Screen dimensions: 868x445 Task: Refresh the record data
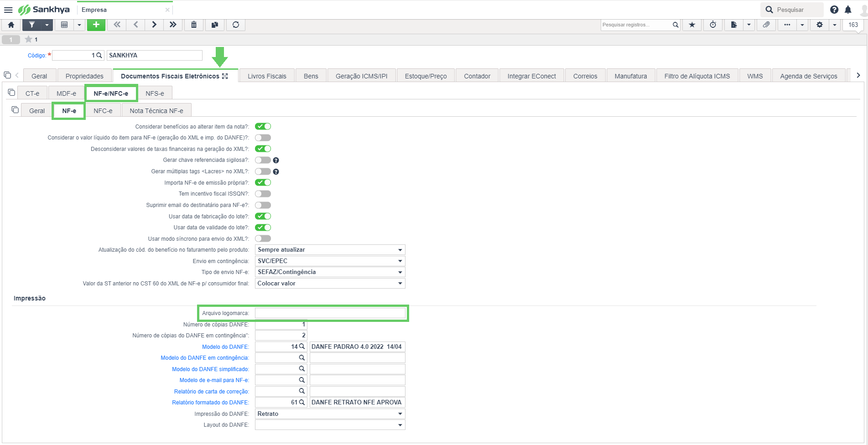[x=236, y=25]
